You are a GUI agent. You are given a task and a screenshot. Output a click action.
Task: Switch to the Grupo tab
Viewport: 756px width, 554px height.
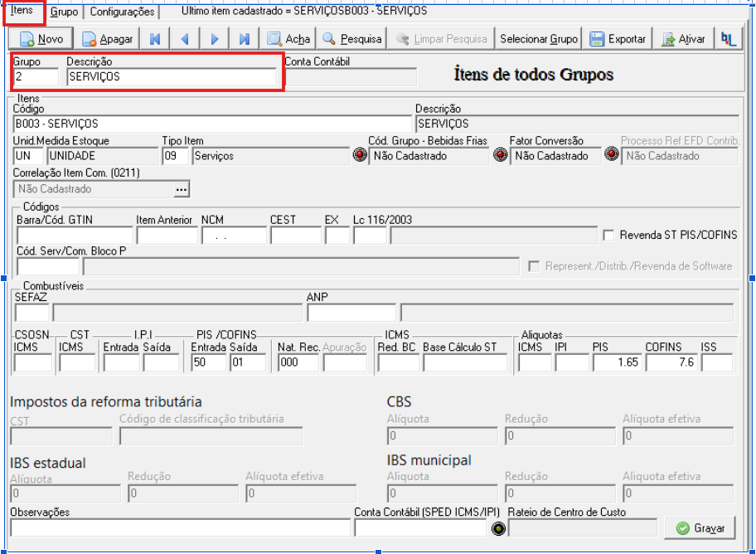(64, 12)
